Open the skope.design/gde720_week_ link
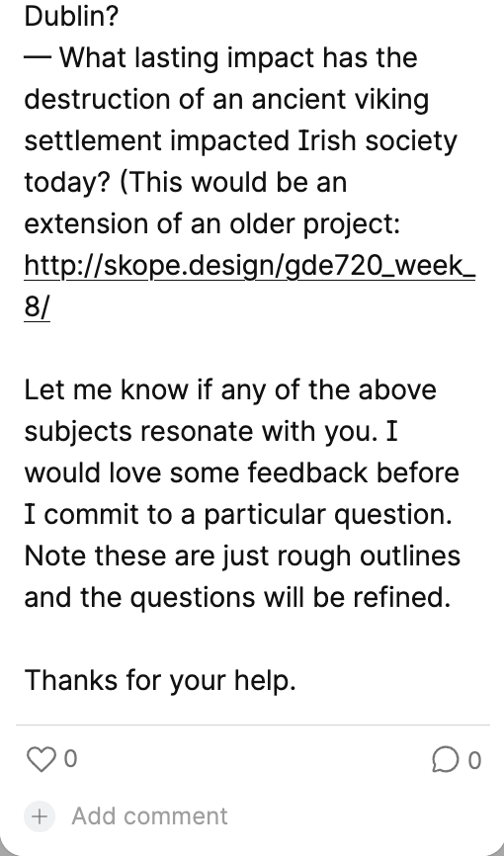504x856 pixels. (250, 265)
